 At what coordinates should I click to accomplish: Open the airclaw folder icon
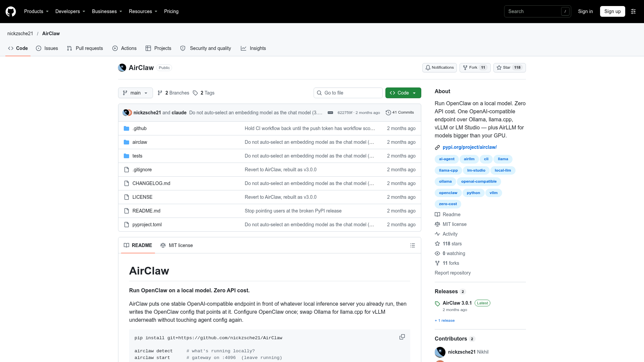click(126, 142)
